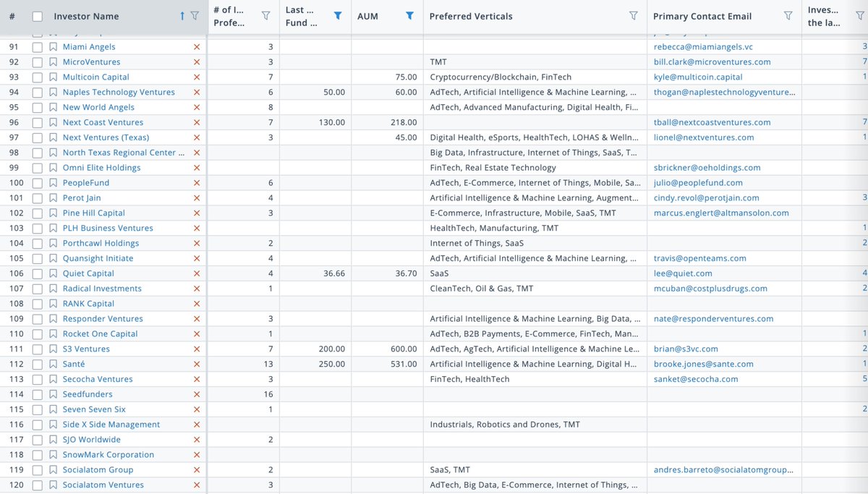Screen dimensions: 868x494
Task: Open the PLH Business Ventures link
Action: click(x=108, y=229)
